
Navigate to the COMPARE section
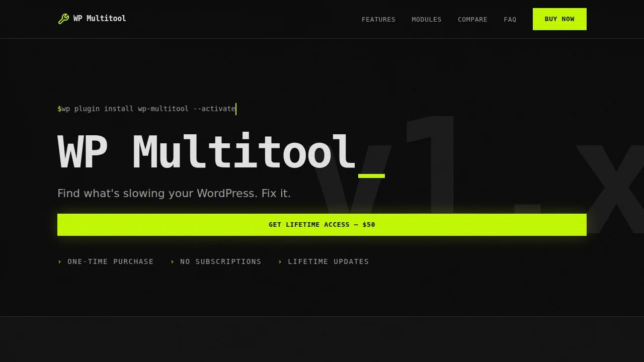[472, 19]
